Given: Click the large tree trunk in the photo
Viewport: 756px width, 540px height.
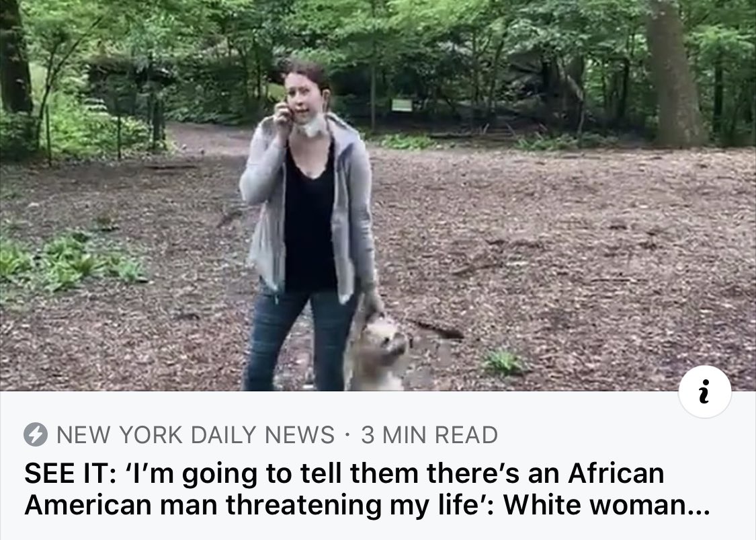Looking at the screenshot, I should pos(673,73).
